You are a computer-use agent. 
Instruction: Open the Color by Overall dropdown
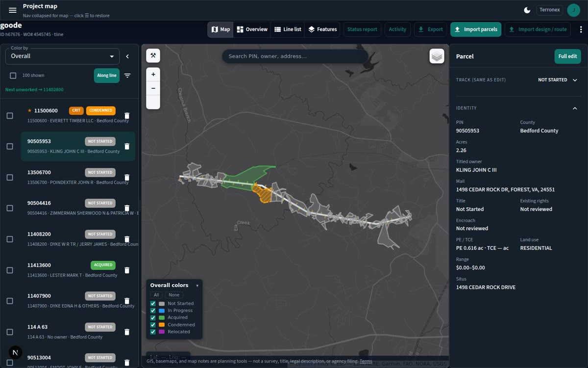pos(62,56)
